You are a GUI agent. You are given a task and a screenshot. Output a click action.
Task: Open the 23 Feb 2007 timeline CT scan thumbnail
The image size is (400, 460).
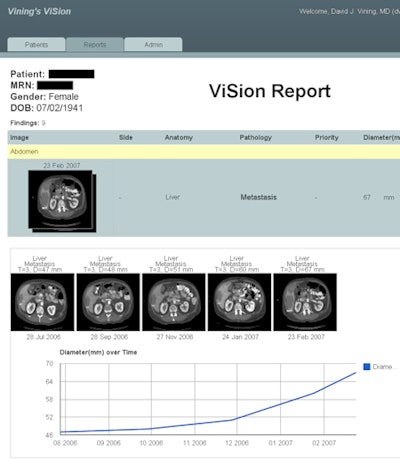[x=305, y=302]
